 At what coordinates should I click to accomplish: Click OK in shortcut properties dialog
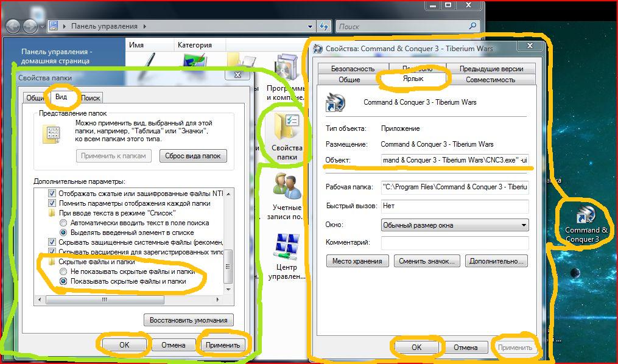click(x=416, y=347)
